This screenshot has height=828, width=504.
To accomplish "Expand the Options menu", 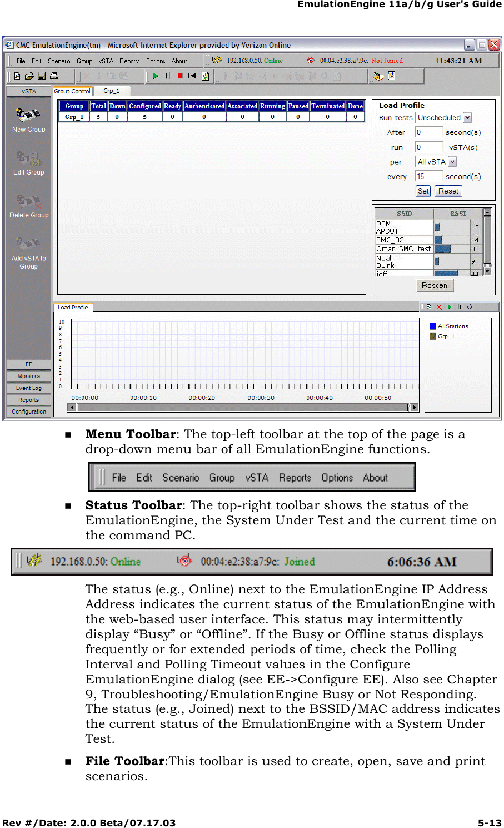I will coord(156,61).
